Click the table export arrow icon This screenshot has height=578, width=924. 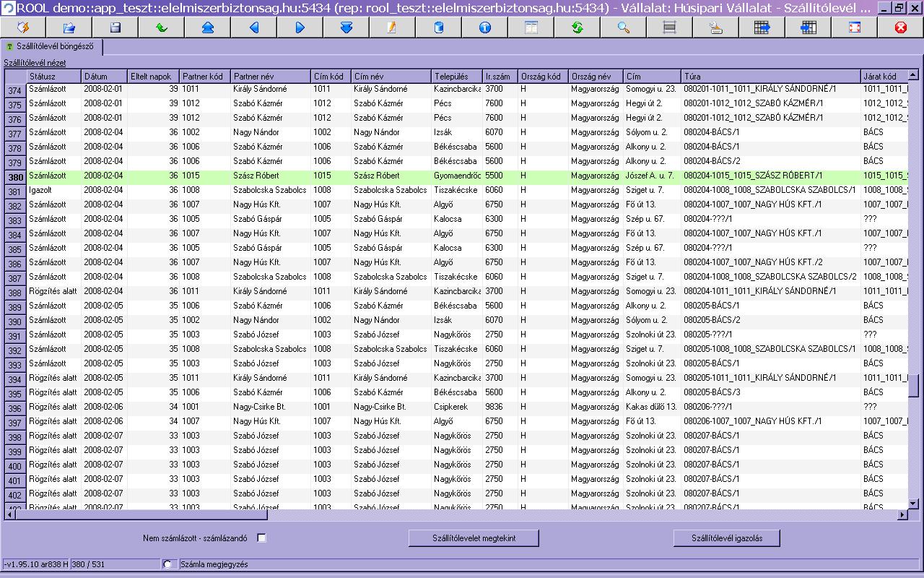(x=762, y=27)
